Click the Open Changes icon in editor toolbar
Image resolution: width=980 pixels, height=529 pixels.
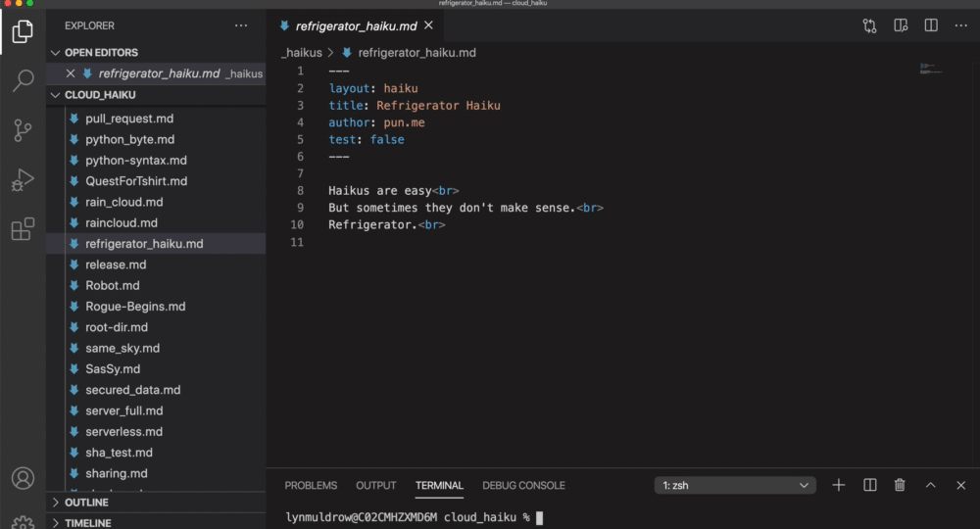tap(869, 25)
